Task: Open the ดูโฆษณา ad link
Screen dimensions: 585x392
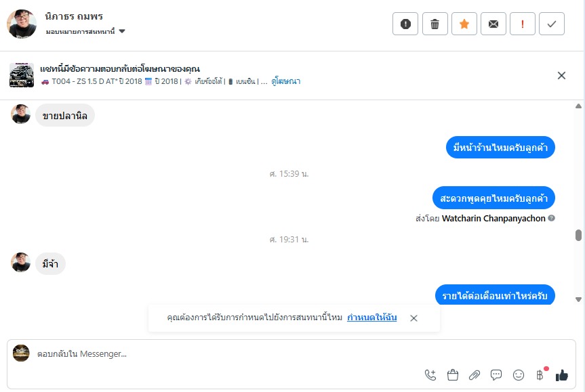Action: (x=285, y=81)
